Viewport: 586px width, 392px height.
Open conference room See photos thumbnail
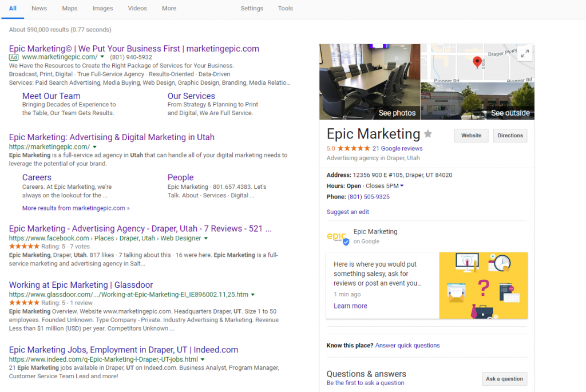pyautogui.click(x=370, y=82)
